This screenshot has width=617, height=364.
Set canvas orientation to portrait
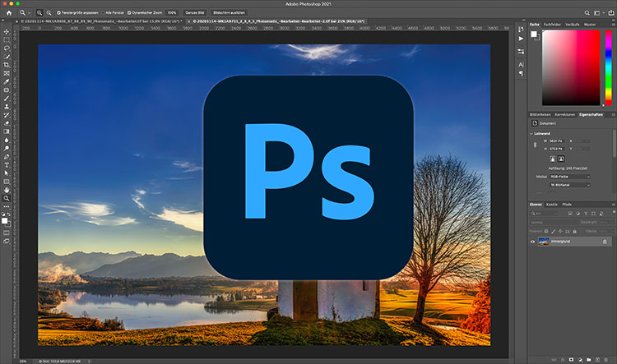click(553, 159)
